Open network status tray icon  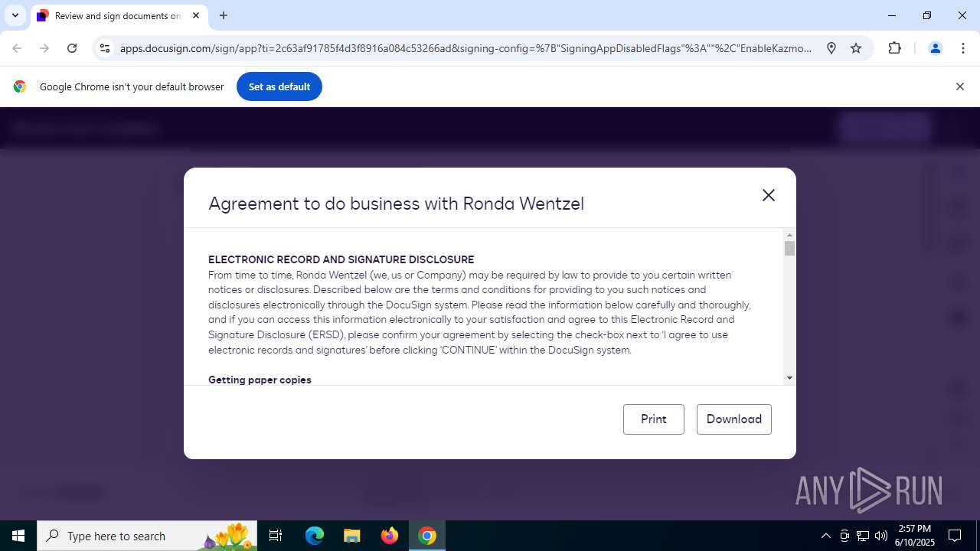click(x=863, y=536)
